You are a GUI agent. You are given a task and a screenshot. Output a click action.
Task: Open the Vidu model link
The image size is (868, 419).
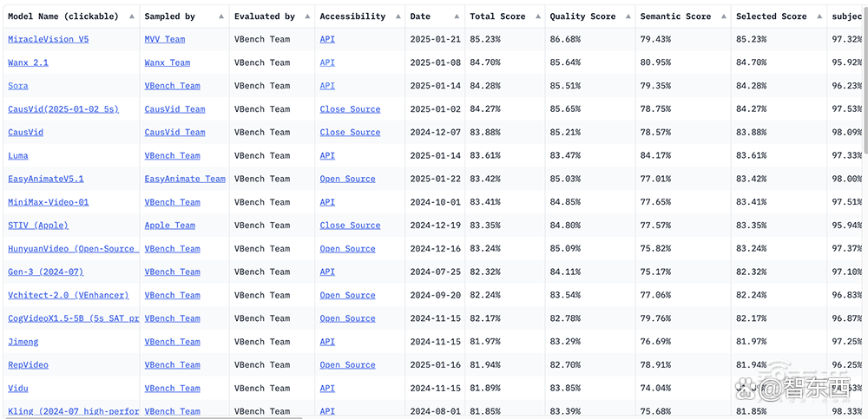pos(17,388)
